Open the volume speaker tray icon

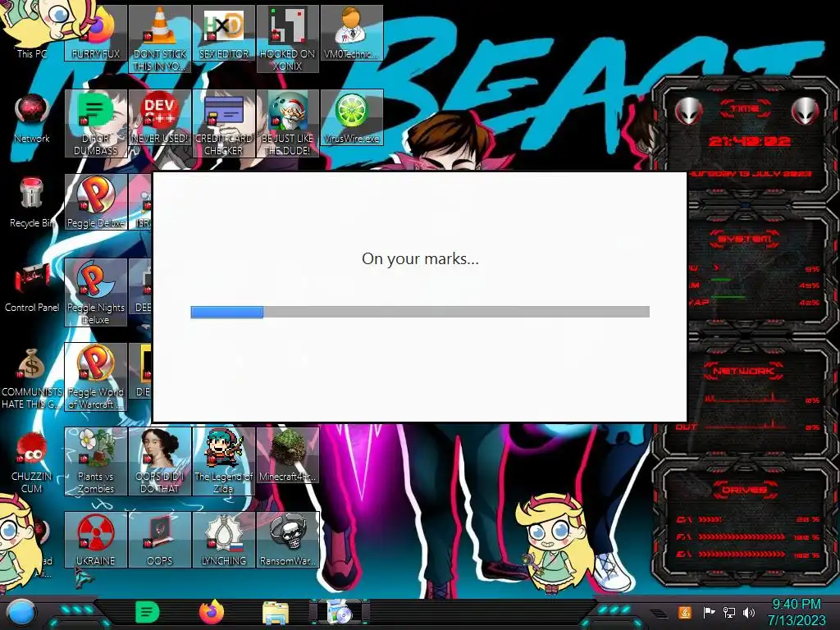point(748,612)
